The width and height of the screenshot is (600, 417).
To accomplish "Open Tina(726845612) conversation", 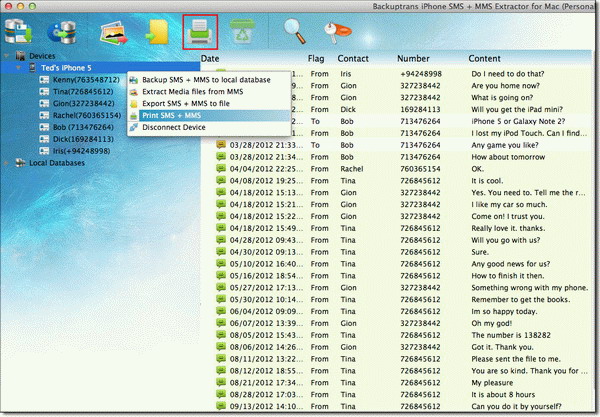I will pos(83,91).
